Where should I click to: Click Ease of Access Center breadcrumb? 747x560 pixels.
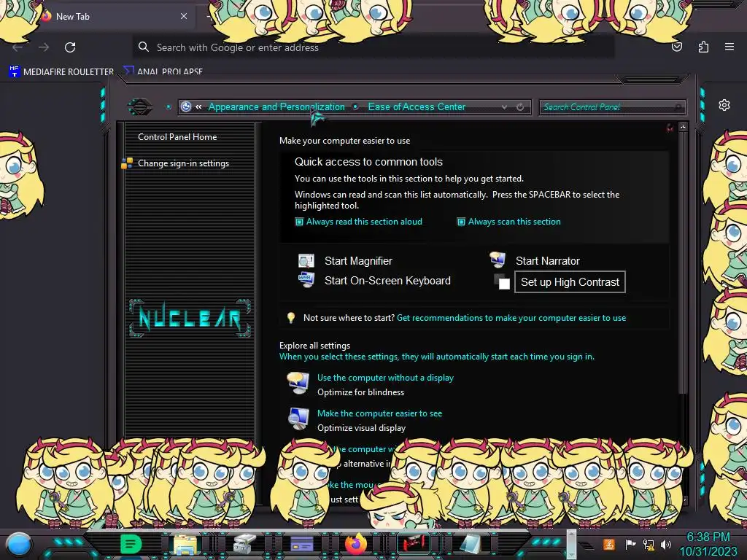[x=417, y=106]
